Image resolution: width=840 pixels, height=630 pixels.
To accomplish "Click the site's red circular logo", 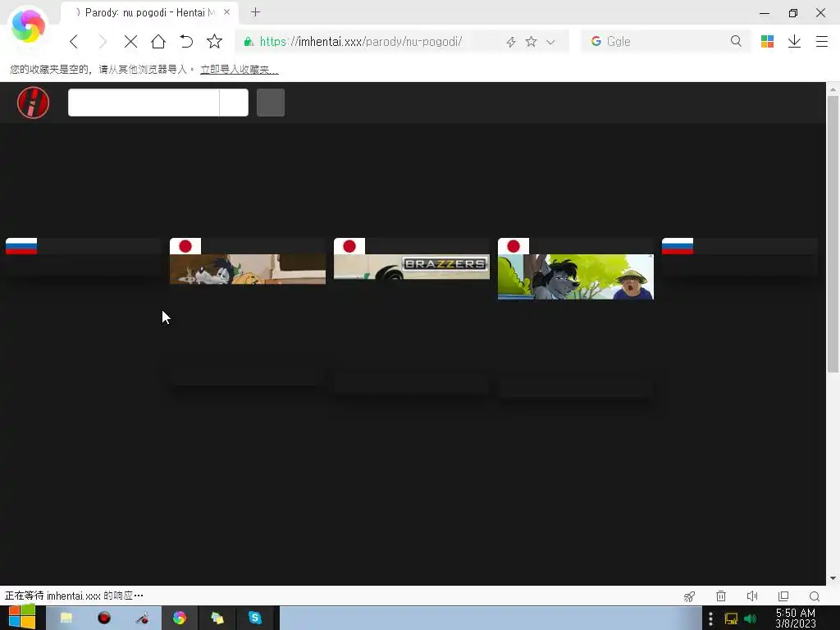I will (x=33, y=103).
